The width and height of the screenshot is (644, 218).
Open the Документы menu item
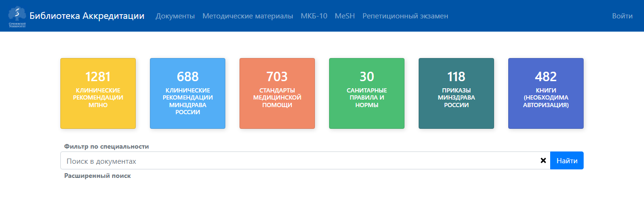(175, 16)
